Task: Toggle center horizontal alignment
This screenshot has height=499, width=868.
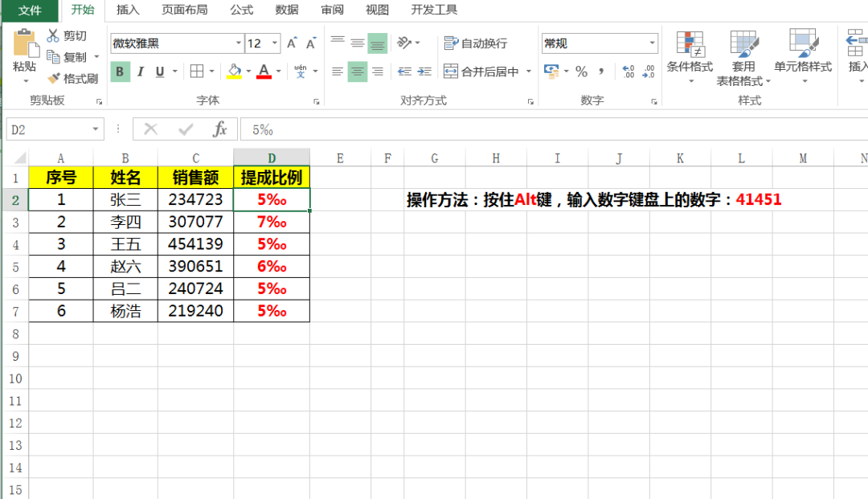Action: tap(358, 72)
